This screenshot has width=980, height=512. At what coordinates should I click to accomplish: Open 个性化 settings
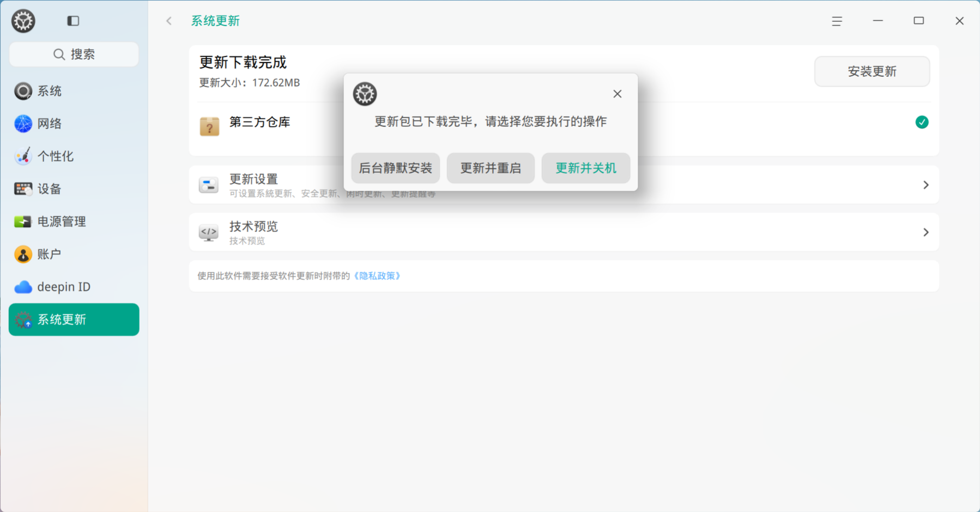[74, 156]
